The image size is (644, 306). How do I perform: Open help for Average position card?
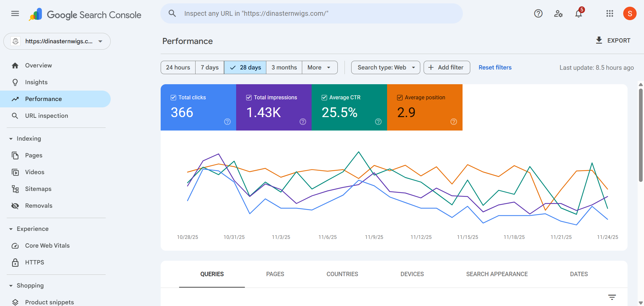coord(454,121)
